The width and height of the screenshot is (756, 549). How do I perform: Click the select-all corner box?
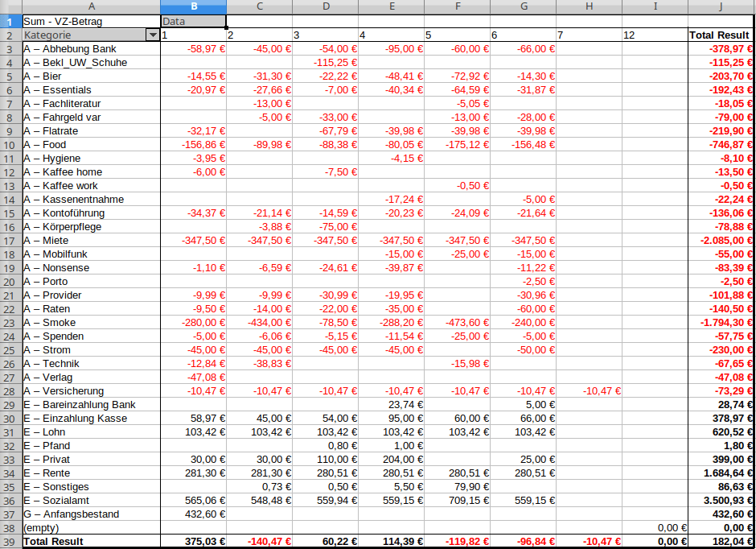click(10, 7)
